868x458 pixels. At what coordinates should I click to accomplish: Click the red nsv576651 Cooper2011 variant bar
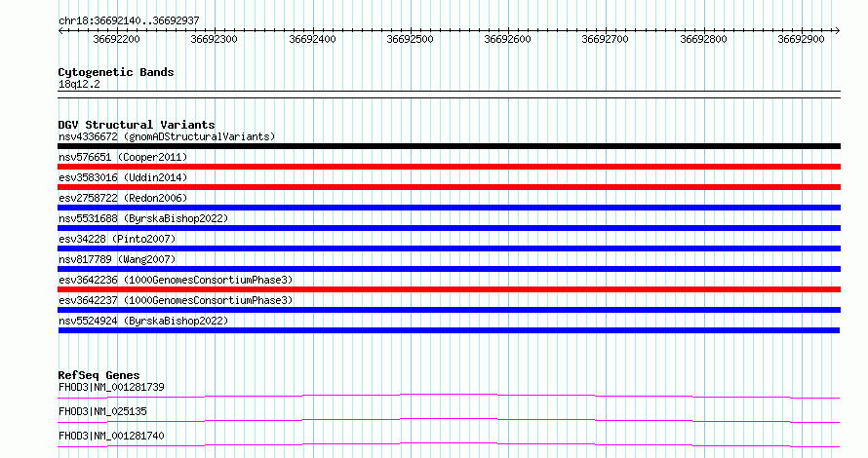[449, 167]
